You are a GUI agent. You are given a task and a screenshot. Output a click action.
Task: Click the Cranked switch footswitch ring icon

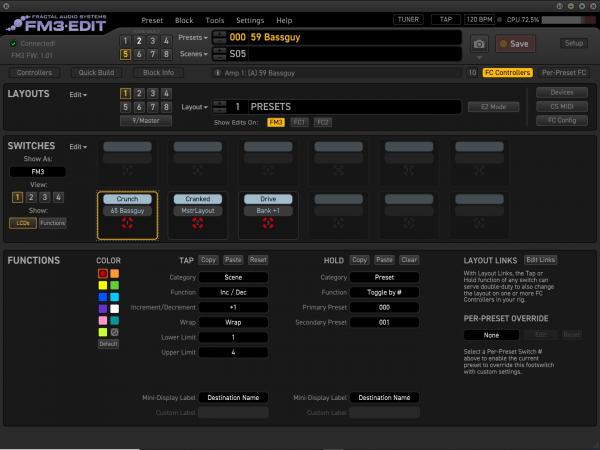tap(197, 225)
